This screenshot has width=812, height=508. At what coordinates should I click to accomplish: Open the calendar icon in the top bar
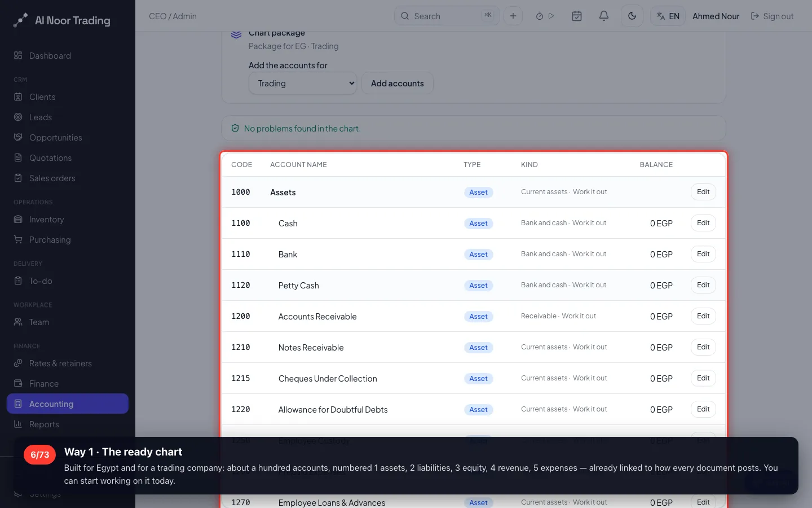coord(576,16)
